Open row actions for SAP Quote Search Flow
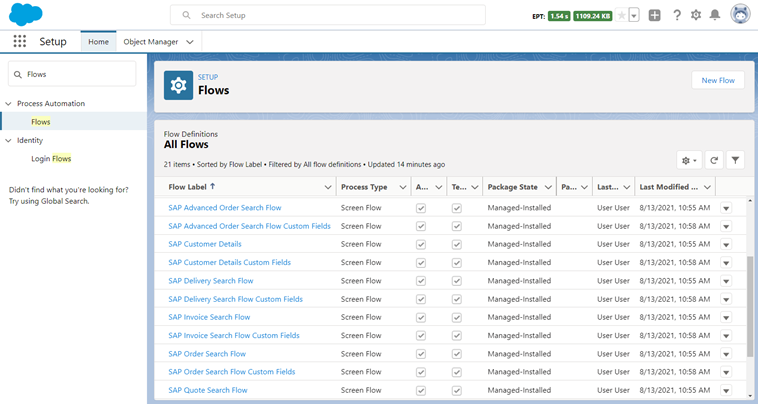Viewport: 758px width, 404px height. (726, 390)
